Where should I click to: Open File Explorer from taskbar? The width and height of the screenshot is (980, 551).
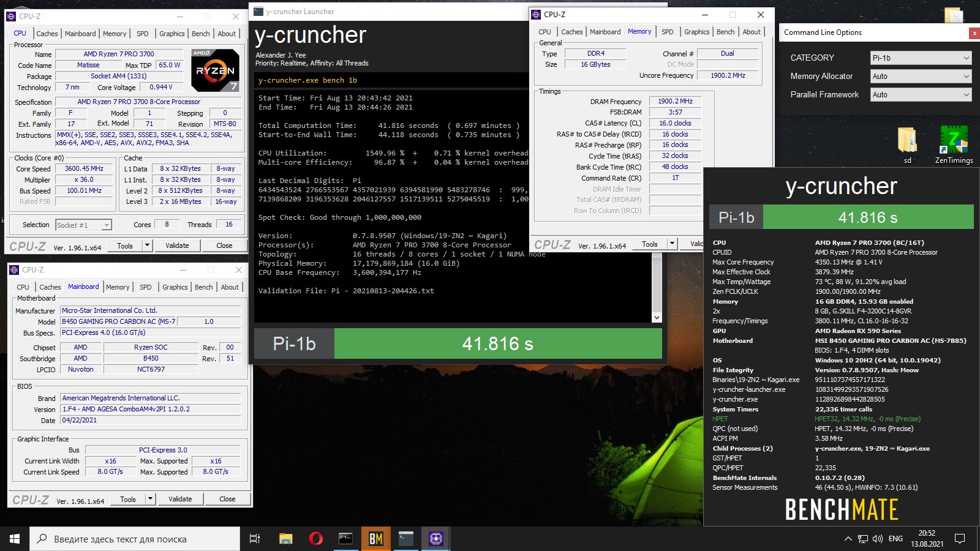[x=285, y=539]
